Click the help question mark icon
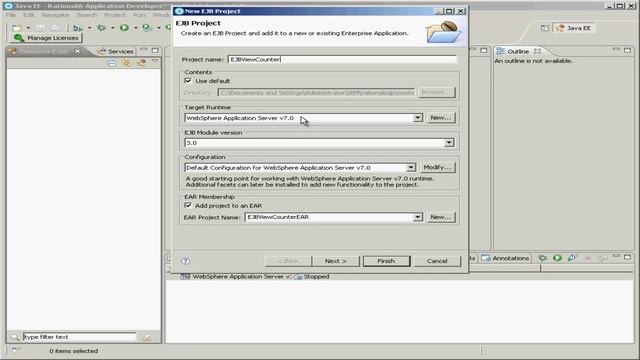The height and width of the screenshot is (360, 640). click(185, 261)
